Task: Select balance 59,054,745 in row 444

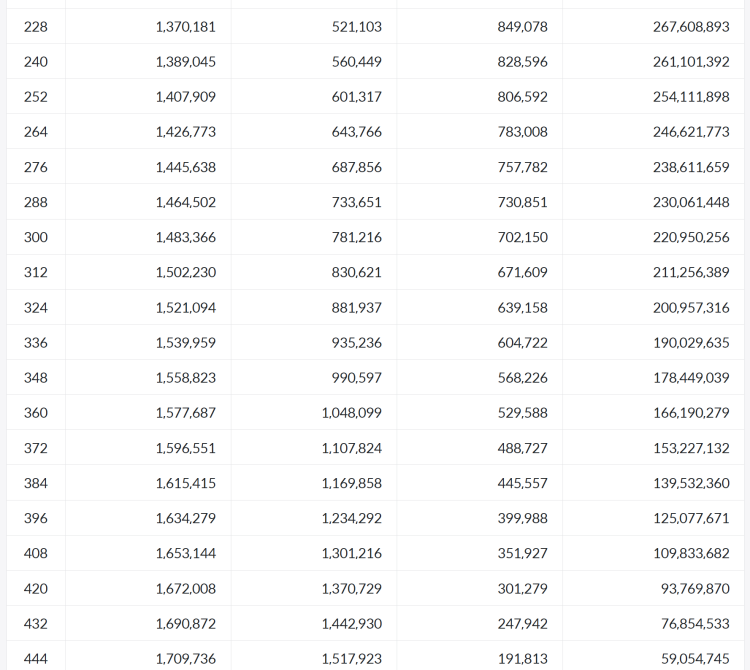Action: coord(695,659)
